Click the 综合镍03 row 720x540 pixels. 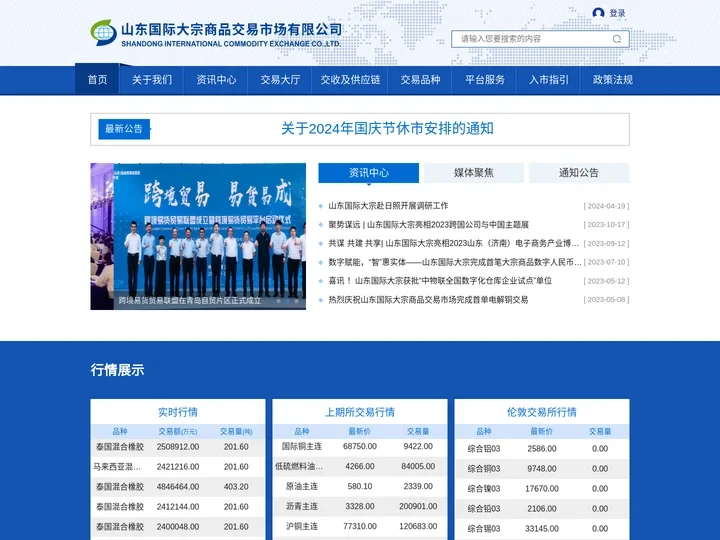[x=542, y=489]
